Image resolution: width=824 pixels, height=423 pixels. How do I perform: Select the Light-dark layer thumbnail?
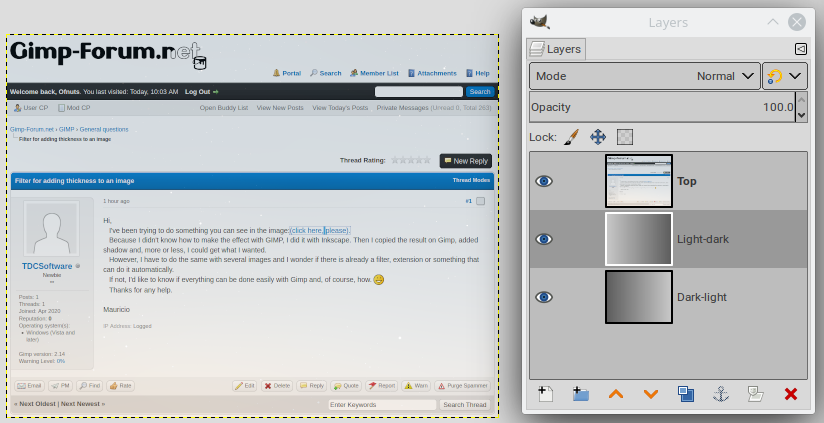(639, 239)
